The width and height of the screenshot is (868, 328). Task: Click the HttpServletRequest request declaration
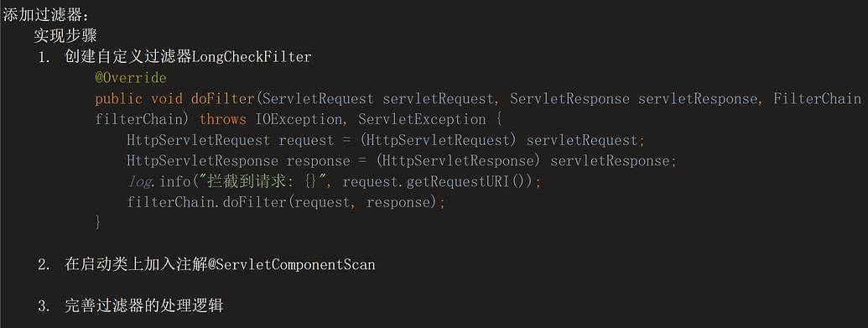coord(231,140)
